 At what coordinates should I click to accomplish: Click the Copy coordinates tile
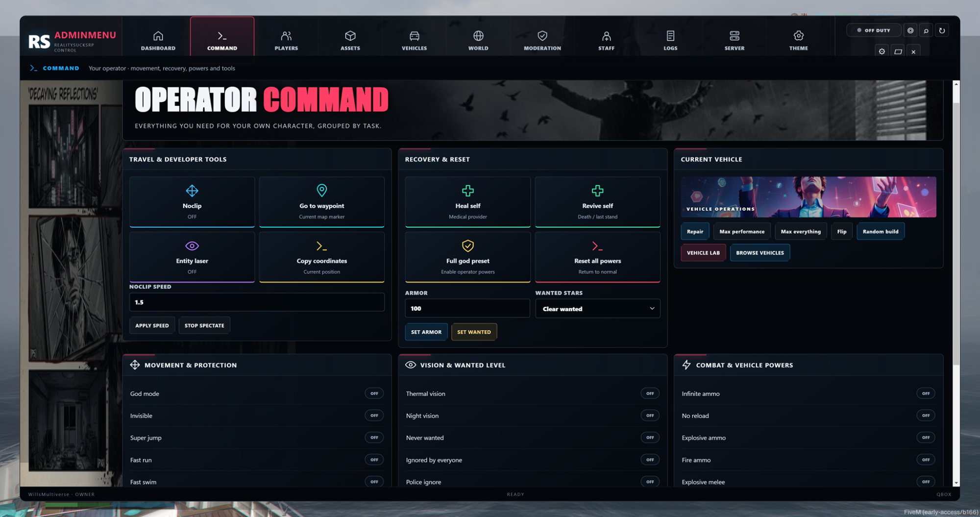click(322, 257)
